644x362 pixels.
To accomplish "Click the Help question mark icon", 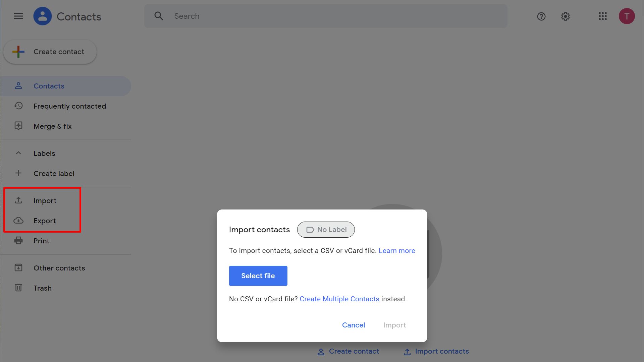I will (541, 16).
